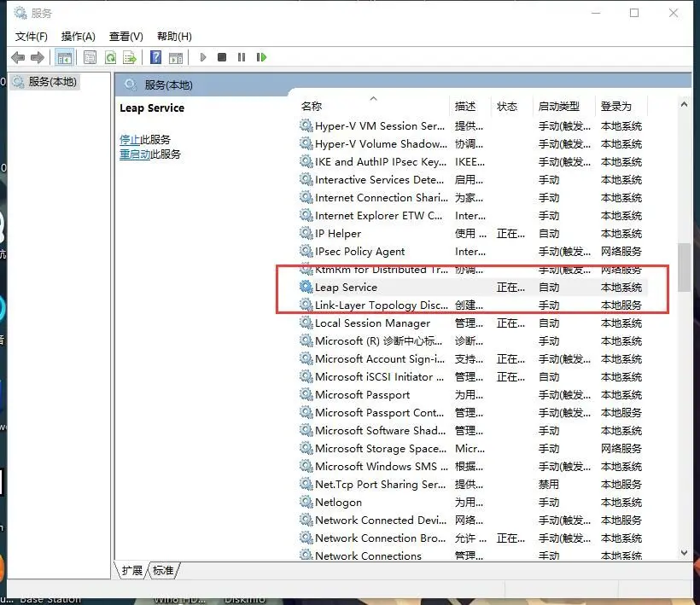This screenshot has width=700, height=605.
Task: Select the IP Helper service row
Action: [338, 234]
